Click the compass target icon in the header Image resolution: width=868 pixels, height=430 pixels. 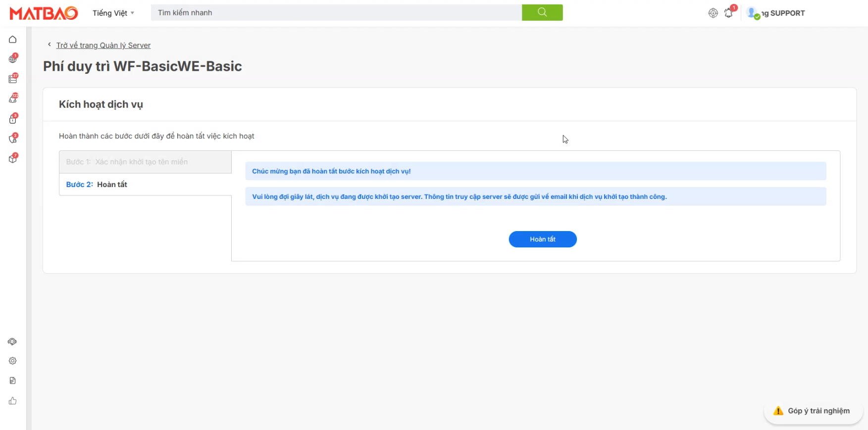pos(713,13)
